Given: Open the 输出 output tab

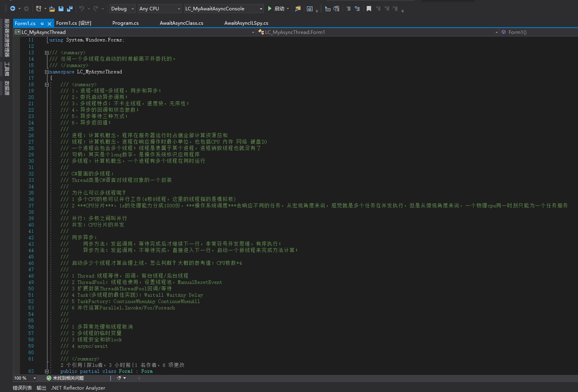Looking at the screenshot, I should click(x=41, y=388).
